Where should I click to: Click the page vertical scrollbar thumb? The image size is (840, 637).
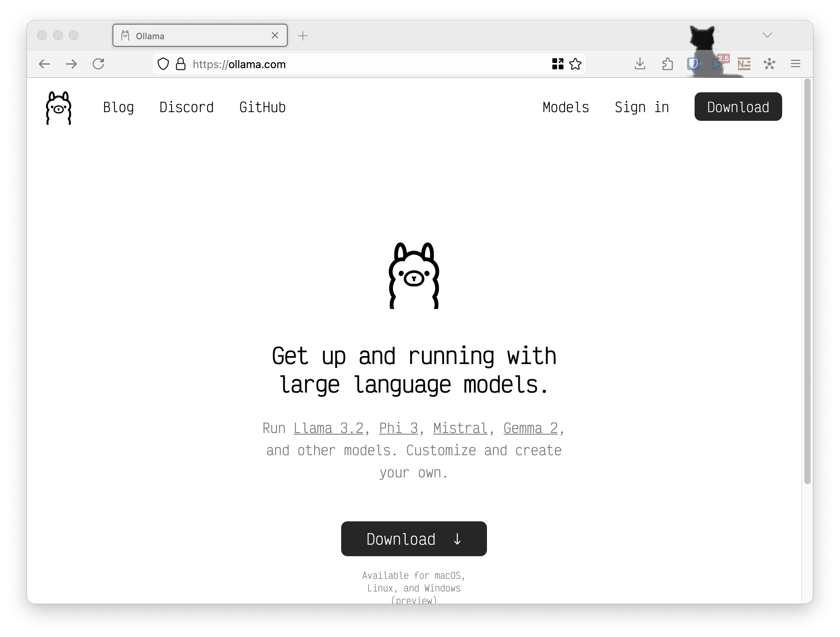point(808,281)
